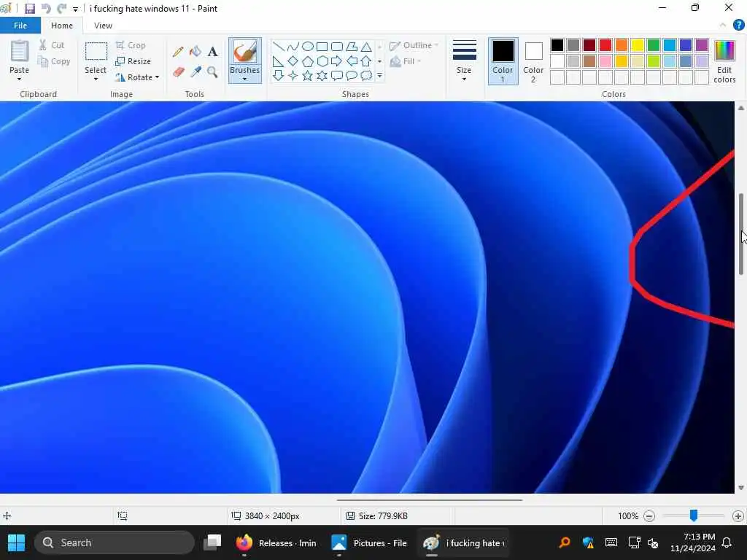Viewport: 747px width, 560px height.
Task: Choose the Six-point star shape
Action: [x=322, y=76]
